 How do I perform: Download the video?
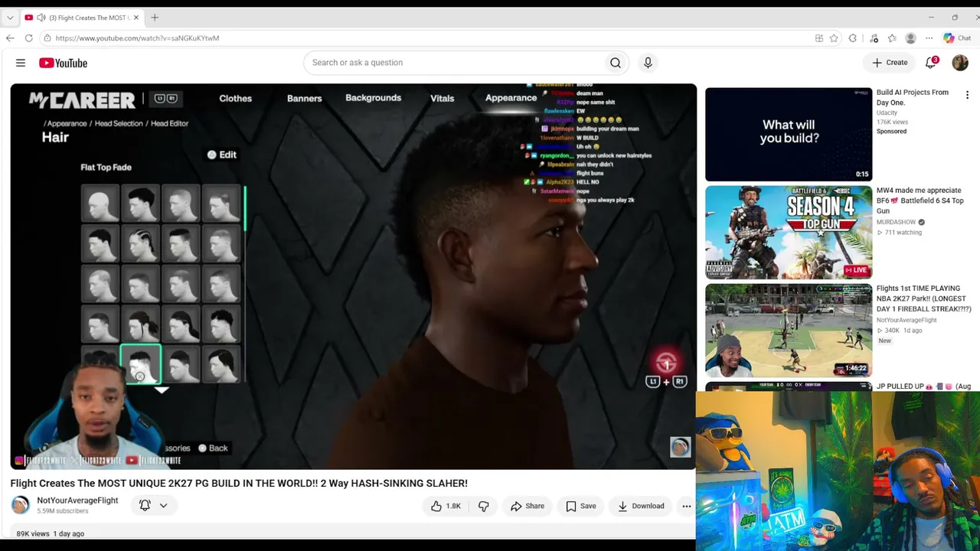click(x=641, y=506)
